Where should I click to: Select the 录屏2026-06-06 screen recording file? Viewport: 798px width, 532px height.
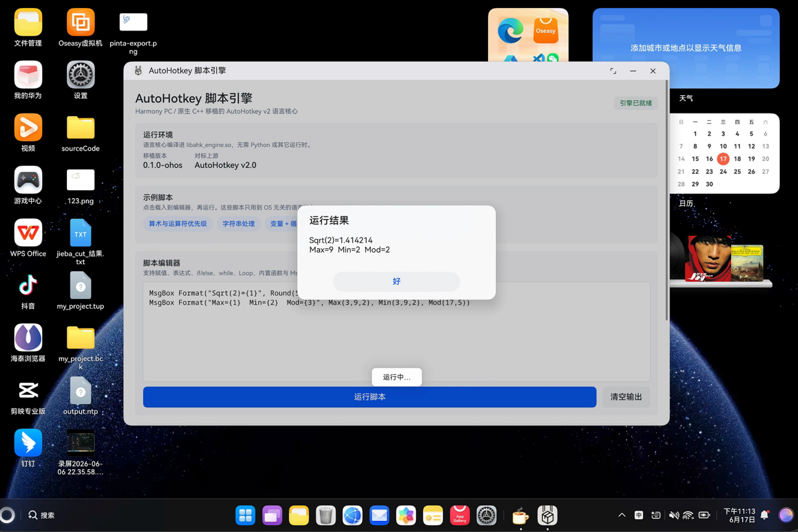tap(80, 452)
